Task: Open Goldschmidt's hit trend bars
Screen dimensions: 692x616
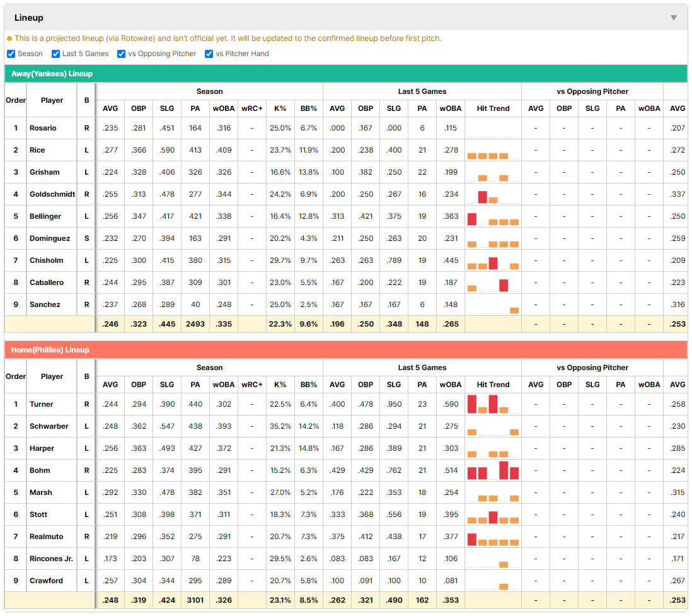Action: click(x=493, y=194)
